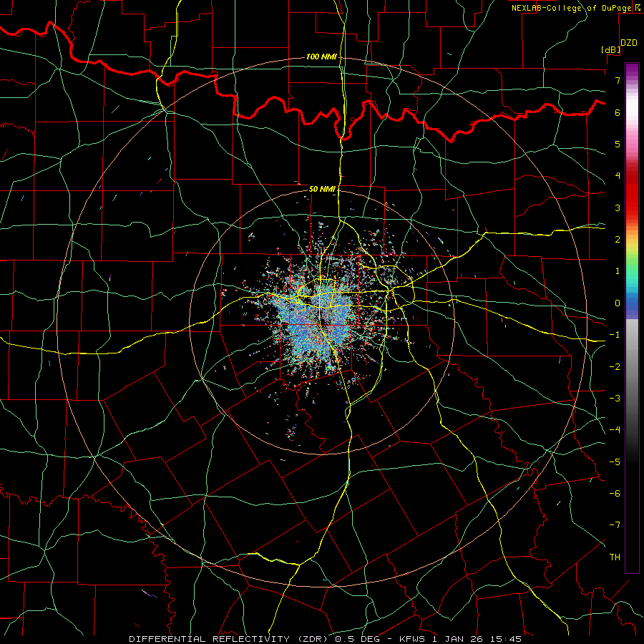Viewport: 644px width, 644px height.
Task: Select the -2 value on the dB scale
Action: click(615, 366)
